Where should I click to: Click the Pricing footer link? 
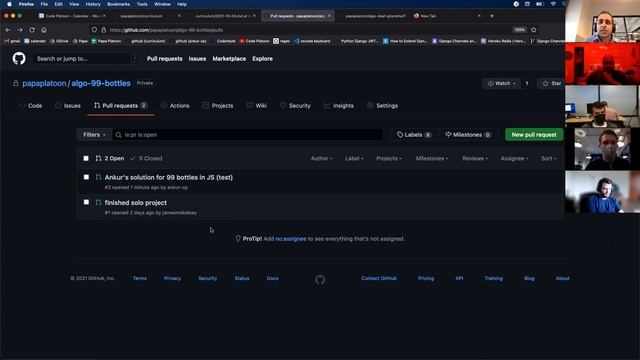426,278
